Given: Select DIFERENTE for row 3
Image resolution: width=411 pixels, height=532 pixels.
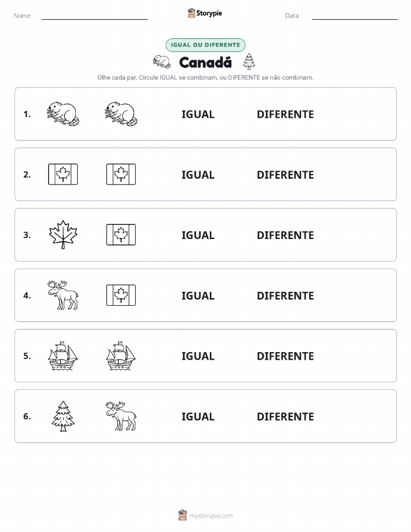Looking at the screenshot, I should tap(285, 235).
